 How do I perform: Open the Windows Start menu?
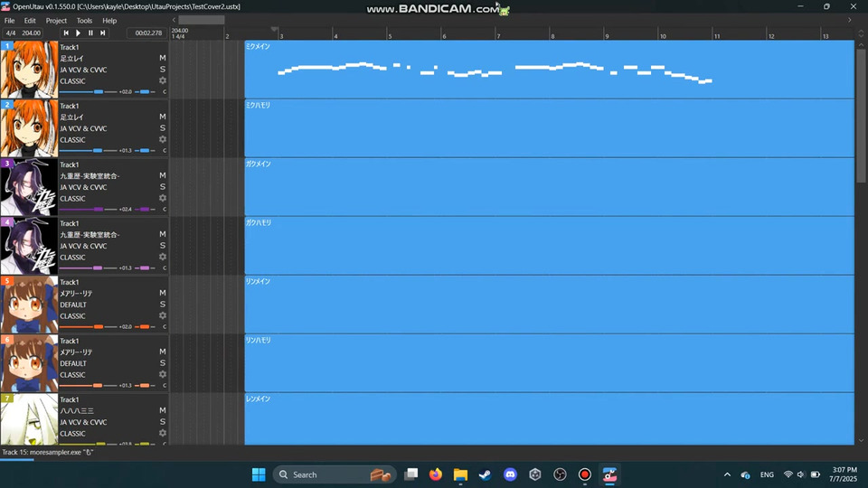tap(259, 474)
